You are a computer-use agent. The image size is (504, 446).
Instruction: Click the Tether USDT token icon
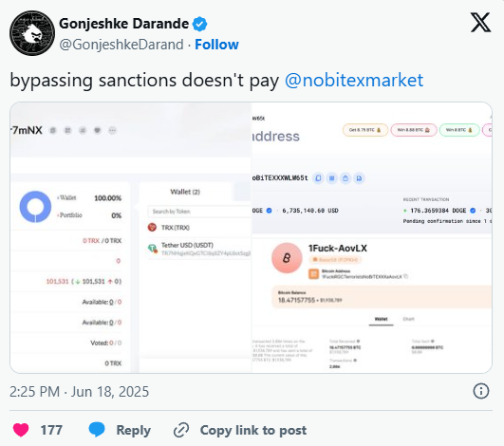[153, 248]
